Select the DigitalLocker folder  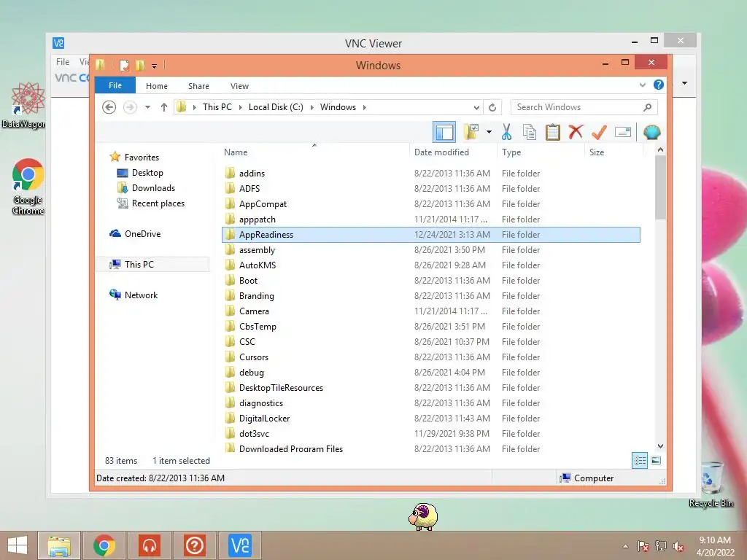point(430,418)
